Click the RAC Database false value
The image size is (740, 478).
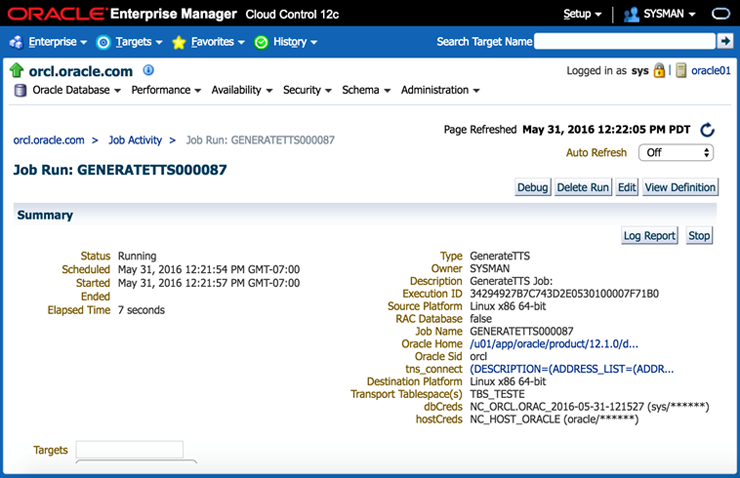click(480, 319)
